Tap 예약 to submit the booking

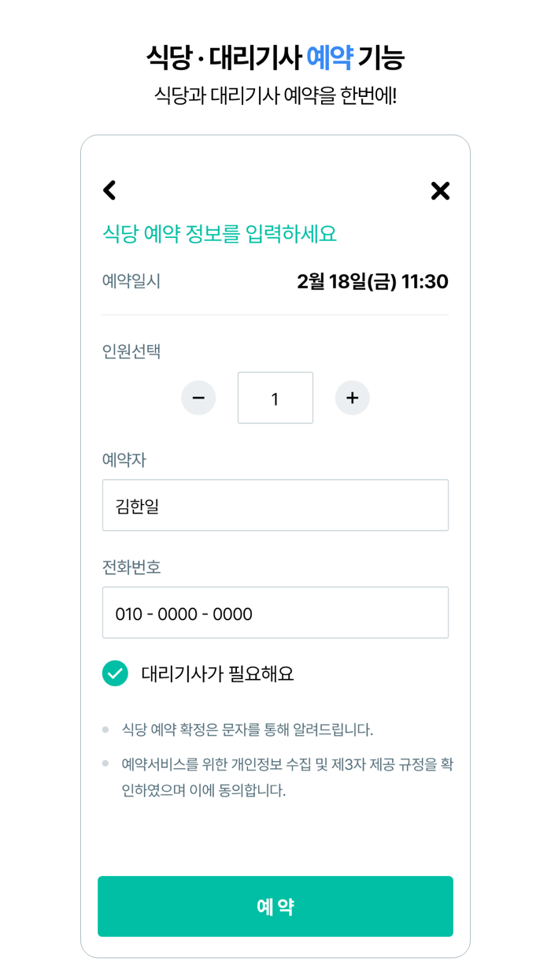tap(275, 907)
